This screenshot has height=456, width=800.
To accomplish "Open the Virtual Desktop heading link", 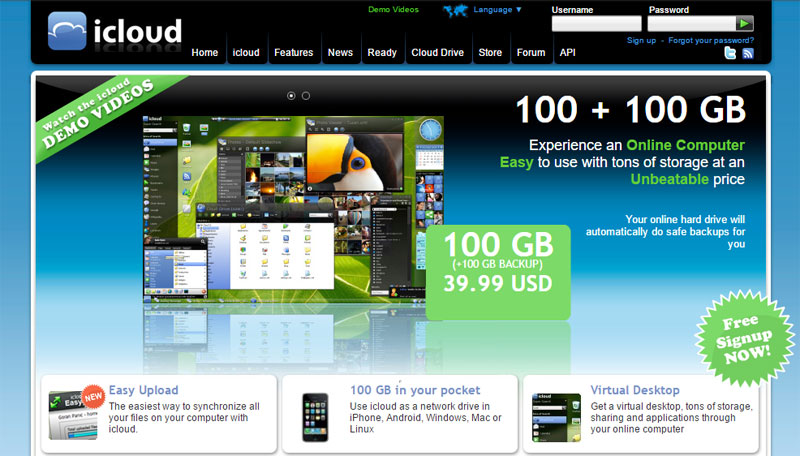I will (635, 390).
